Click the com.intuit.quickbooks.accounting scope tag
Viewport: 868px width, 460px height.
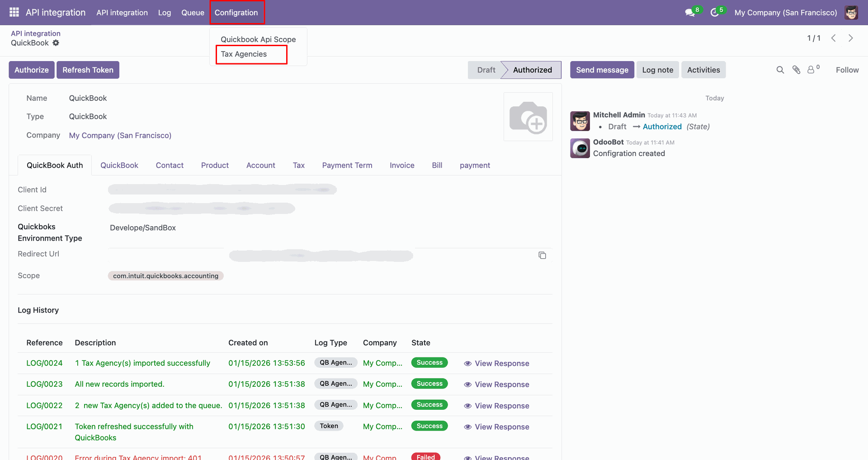pyautogui.click(x=165, y=276)
